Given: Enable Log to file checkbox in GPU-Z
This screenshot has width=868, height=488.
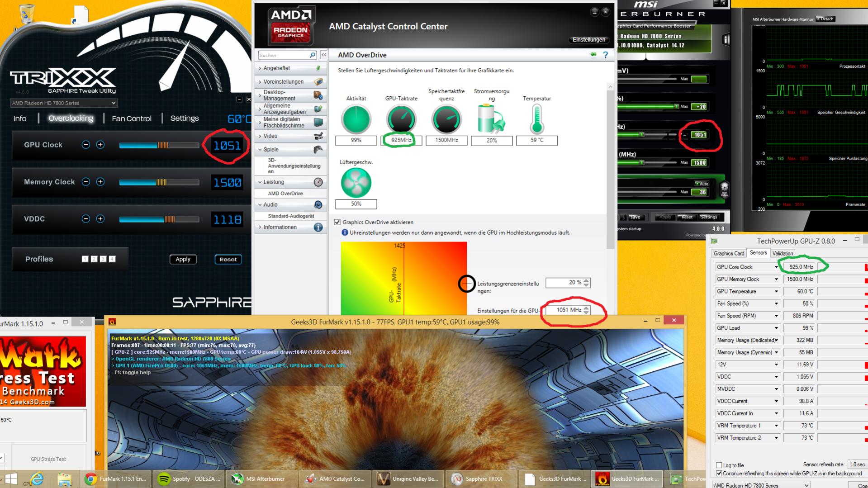Looking at the screenshot, I should tap(719, 465).
